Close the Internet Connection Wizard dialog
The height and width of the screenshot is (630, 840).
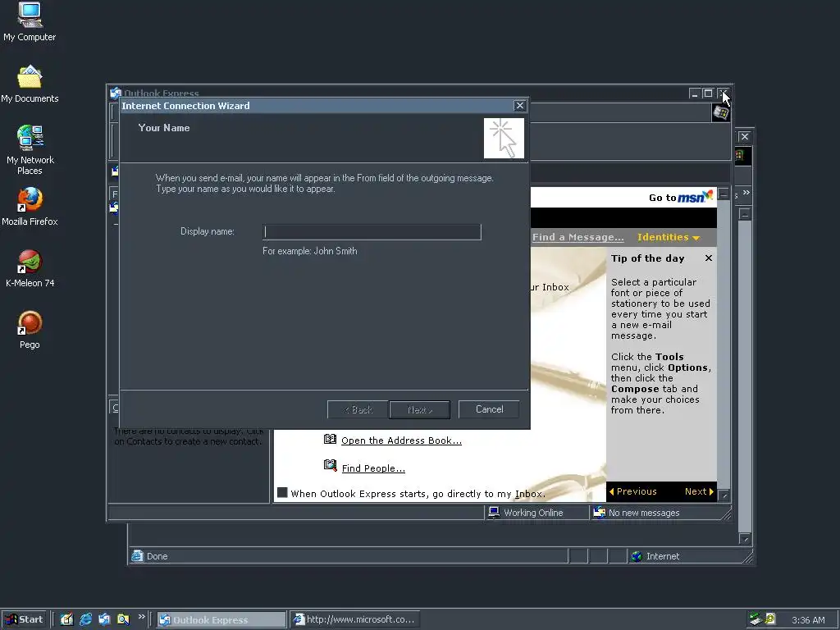point(519,106)
